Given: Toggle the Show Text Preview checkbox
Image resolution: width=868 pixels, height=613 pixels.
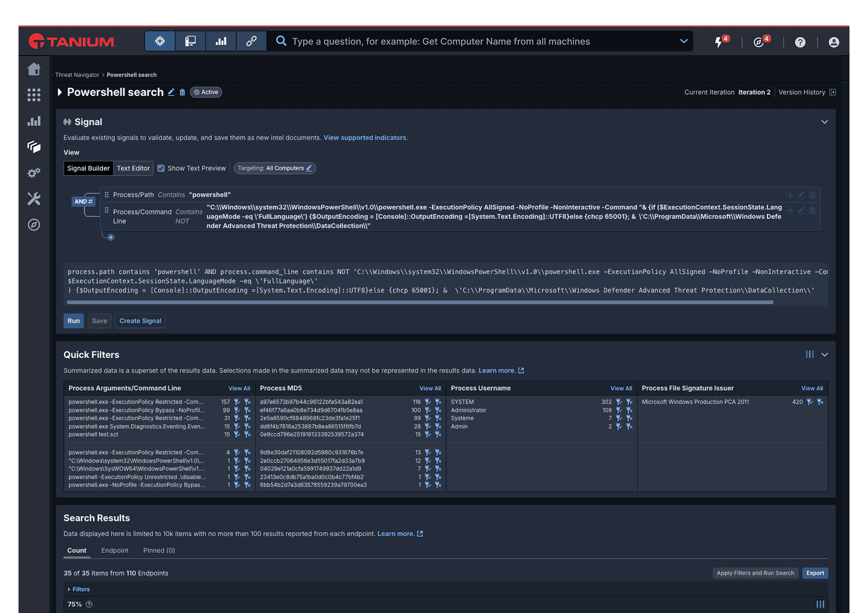Looking at the screenshot, I should tap(161, 168).
